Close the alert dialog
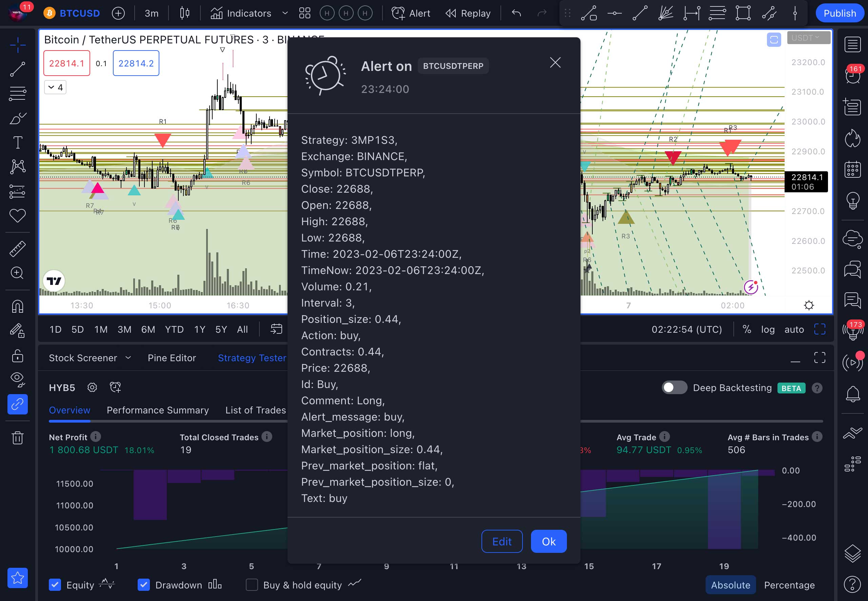 click(555, 62)
